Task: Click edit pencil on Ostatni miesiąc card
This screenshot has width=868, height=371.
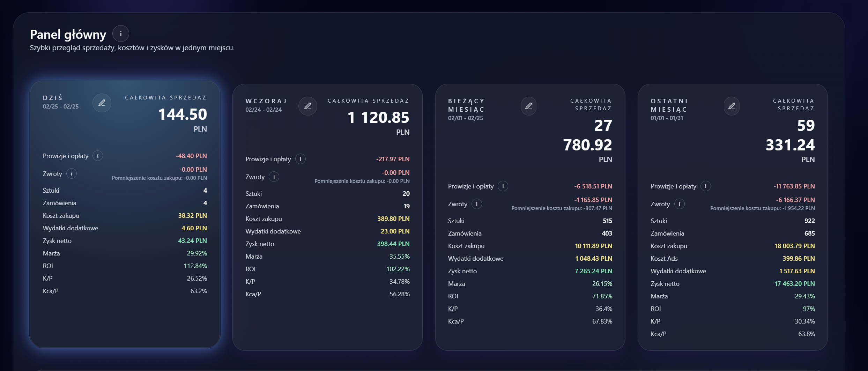Action: tap(732, 106)
